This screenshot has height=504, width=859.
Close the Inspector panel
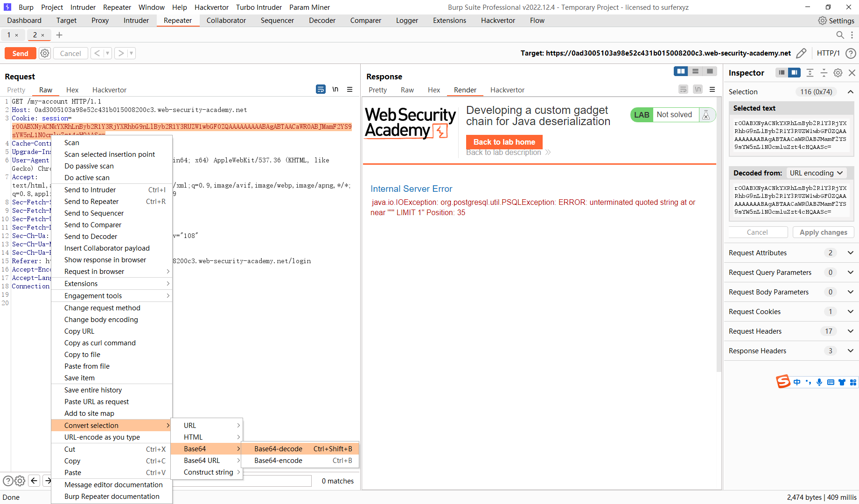852,73
